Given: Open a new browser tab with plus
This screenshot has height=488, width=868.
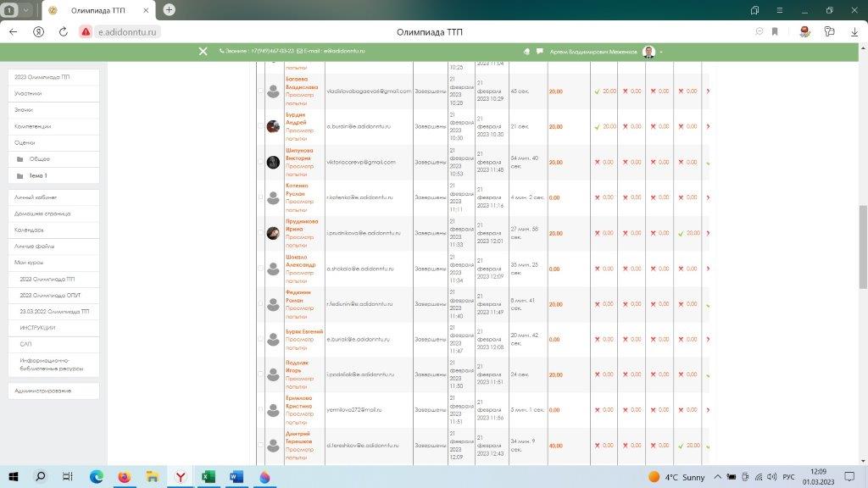Looking at the screenshot, I should (169, 10).
